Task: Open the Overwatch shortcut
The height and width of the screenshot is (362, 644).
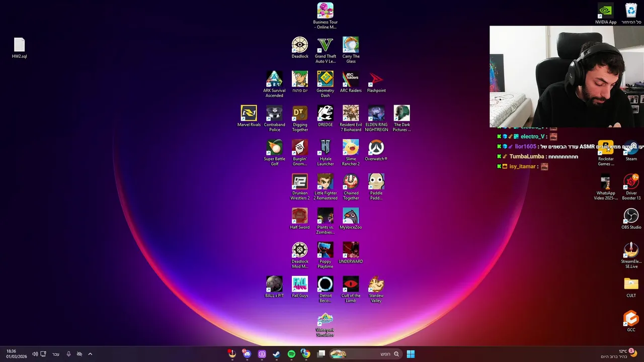Action: pos(376,150)
